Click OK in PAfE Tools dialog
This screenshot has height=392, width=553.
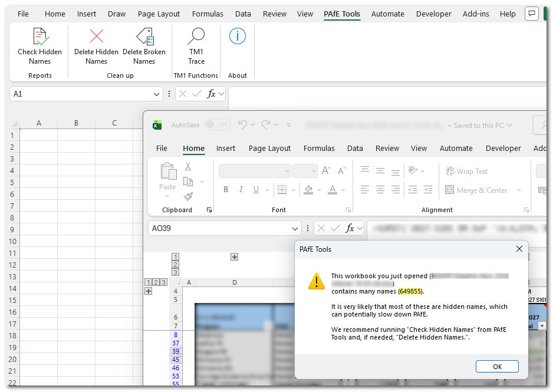(497, 367)
